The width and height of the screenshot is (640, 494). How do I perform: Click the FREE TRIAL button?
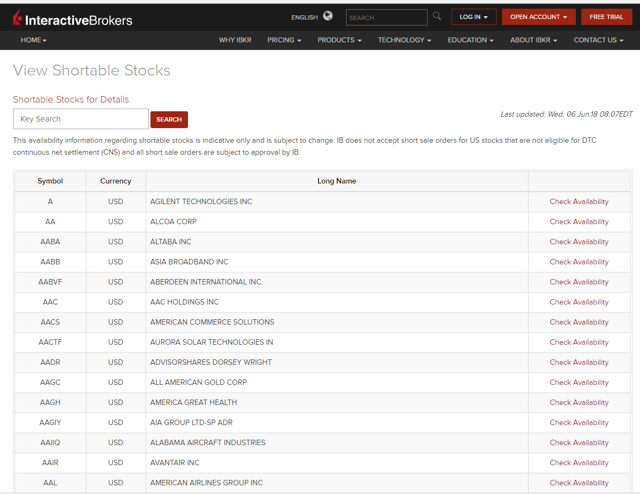point(606,17)
